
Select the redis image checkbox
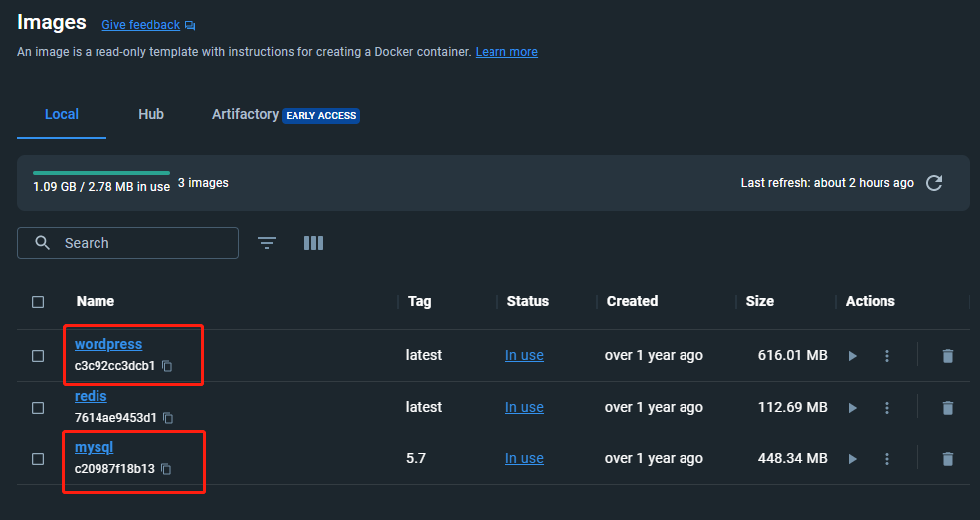pyautogui.click(x=38, y=408)
